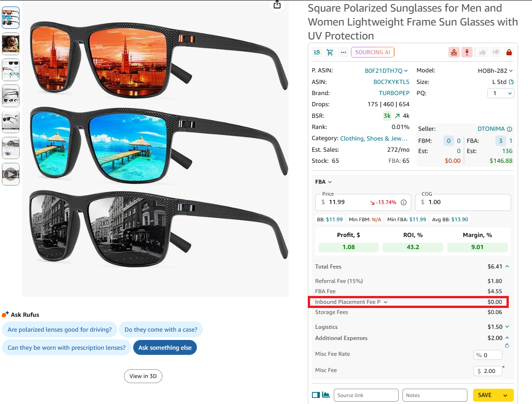Expand the FBA fulfillment type dropdown
The image size is (532, 404).
(324, 182)
